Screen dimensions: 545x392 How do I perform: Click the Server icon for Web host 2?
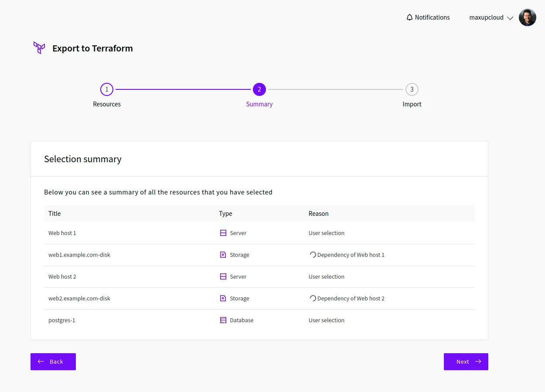(x=223, y=277)
